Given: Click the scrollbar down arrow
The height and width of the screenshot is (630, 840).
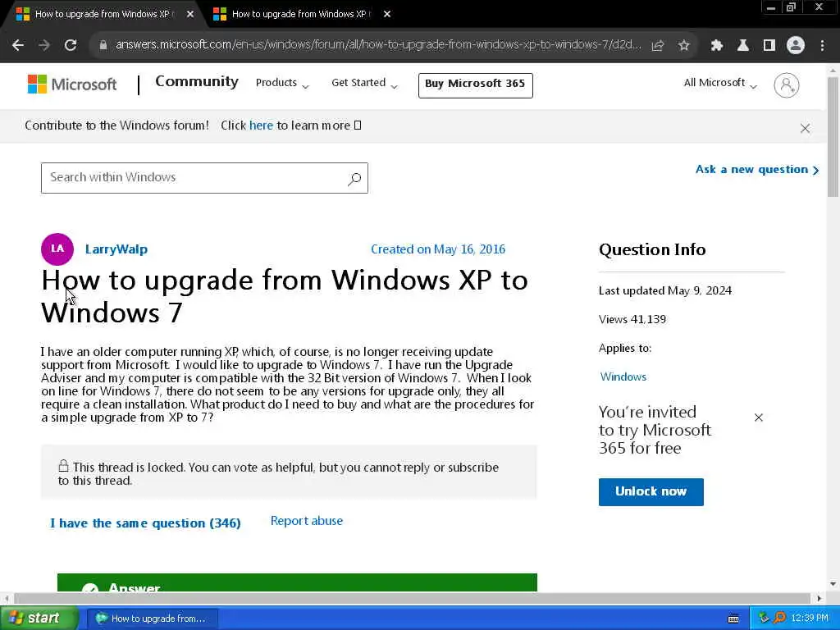Looking at the screenshot, I should [833, 584].
